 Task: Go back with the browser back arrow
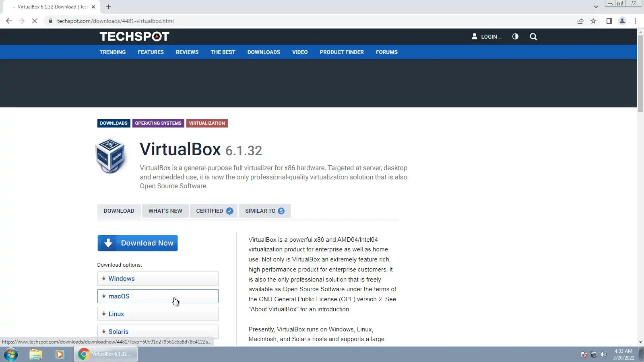pyautogui.click(x=9, y=21)
